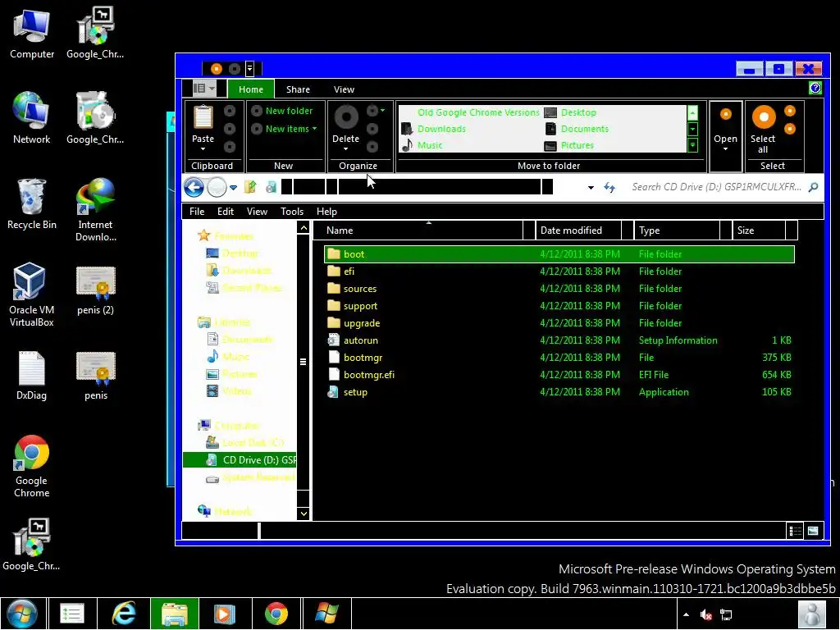
Task: Switch to Large icons view in status bar
Action: (x=813, y=531)
